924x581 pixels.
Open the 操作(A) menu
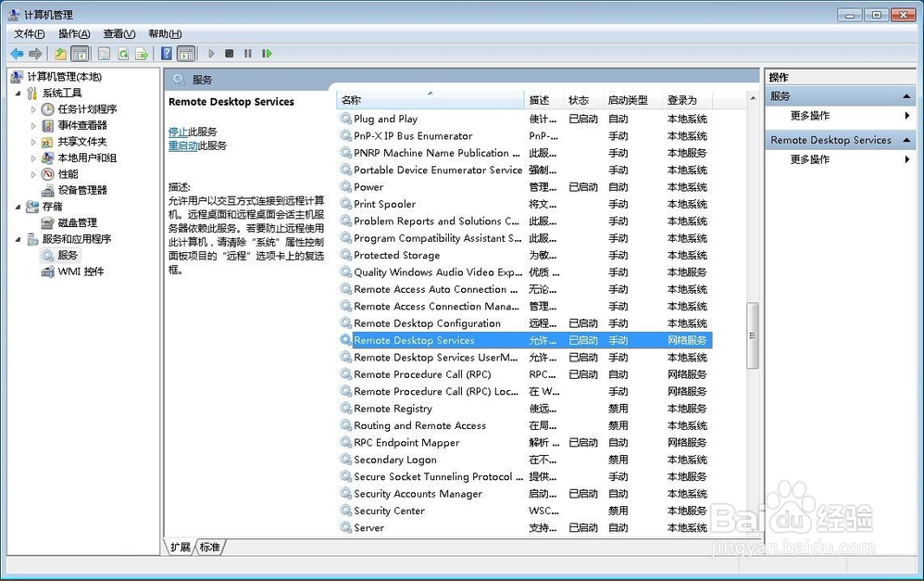(x=74, y=33)
